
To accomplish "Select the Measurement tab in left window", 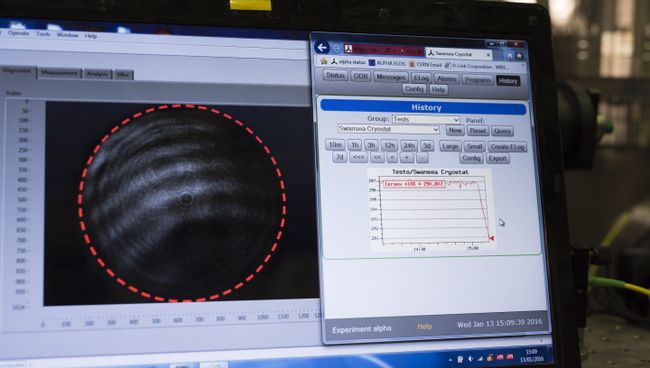I will [59, 73].
